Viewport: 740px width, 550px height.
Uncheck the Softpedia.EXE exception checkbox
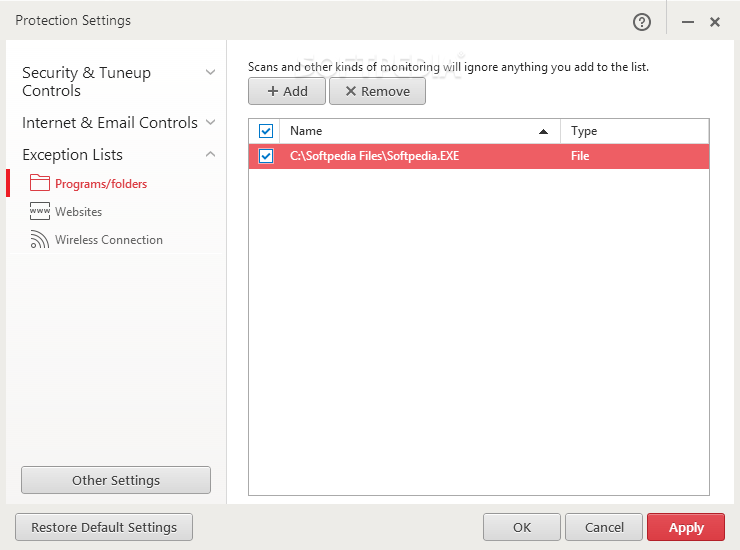266,156
